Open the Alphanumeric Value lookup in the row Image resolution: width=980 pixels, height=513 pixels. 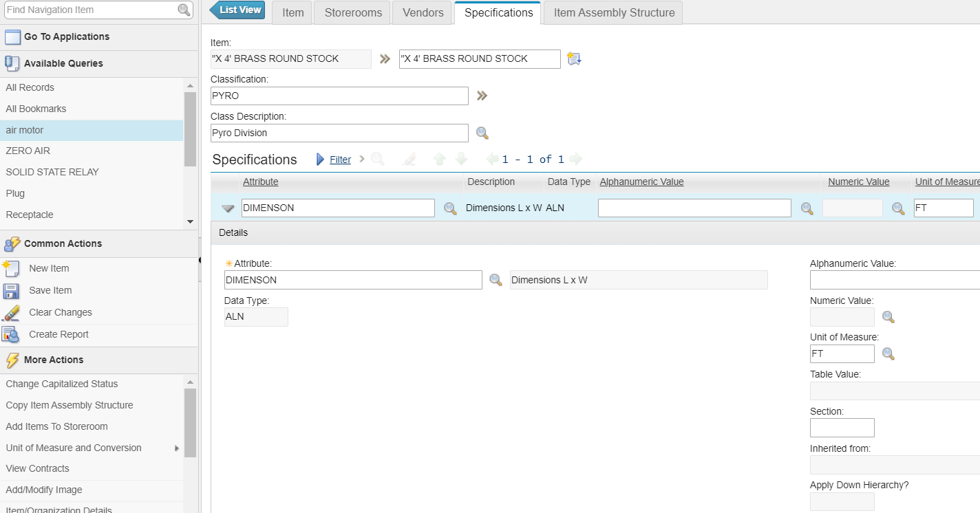[x=807, y=208]
